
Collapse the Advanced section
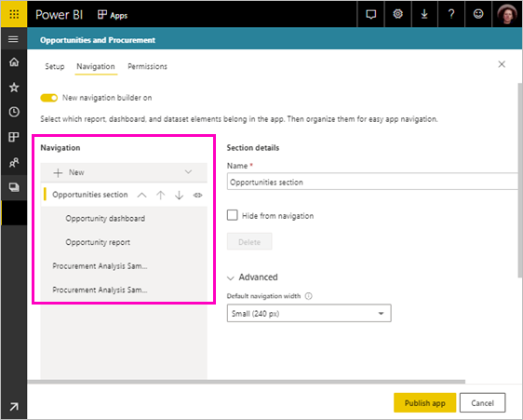(x=231, y=278)
